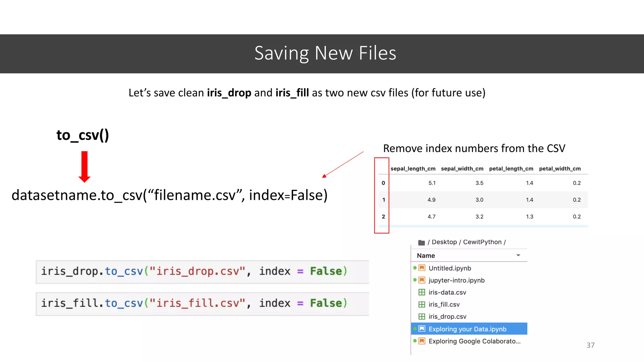Viewport: 644px width, 362px height.
Task: Click the sepal_length_cm column header
Action: click(x=413, y=169)
